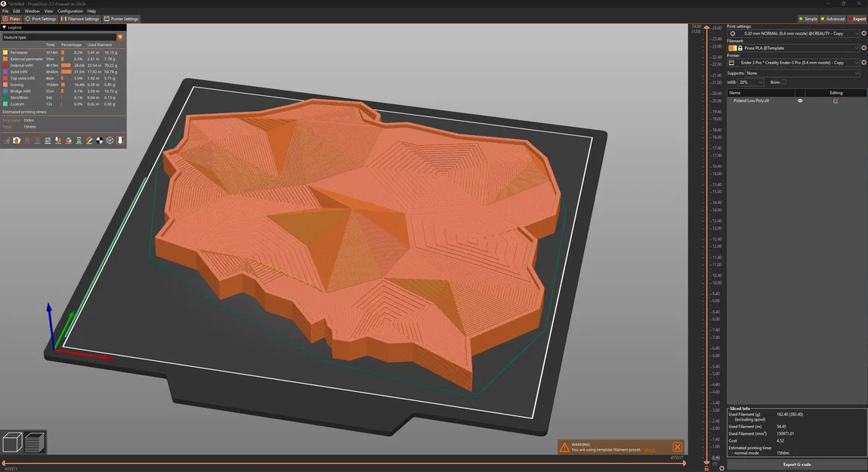This screenshot has width=868, height=472.
Task: Toggle the shells view icon in preview toolbar
Action: (110, 140)
